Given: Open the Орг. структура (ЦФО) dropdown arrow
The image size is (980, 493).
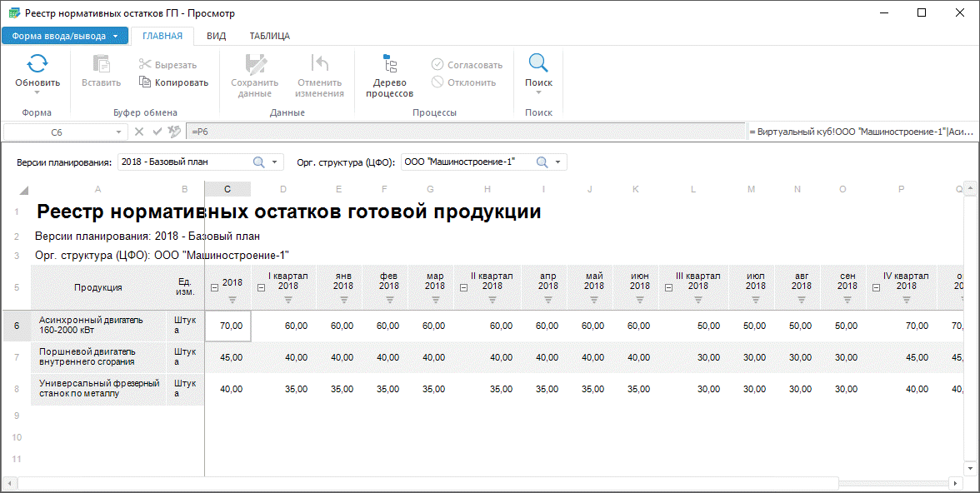Looking at the screenshot, I should 558,162.
